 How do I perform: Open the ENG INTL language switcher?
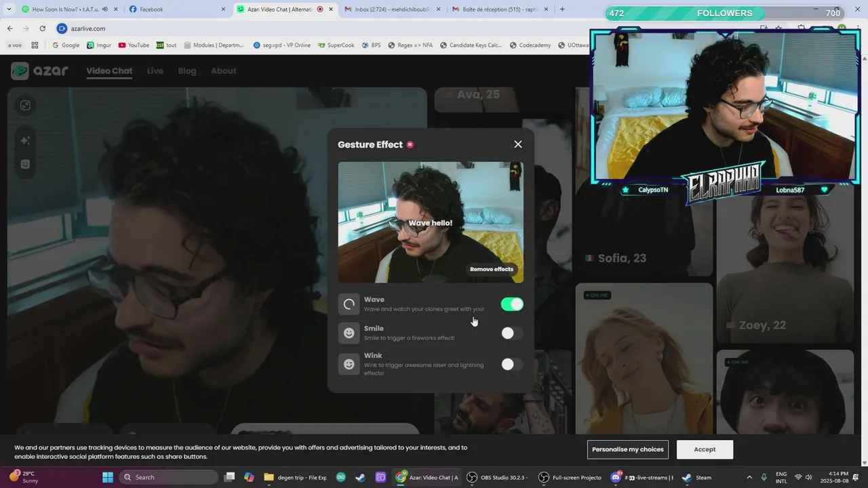coord(781,477)
